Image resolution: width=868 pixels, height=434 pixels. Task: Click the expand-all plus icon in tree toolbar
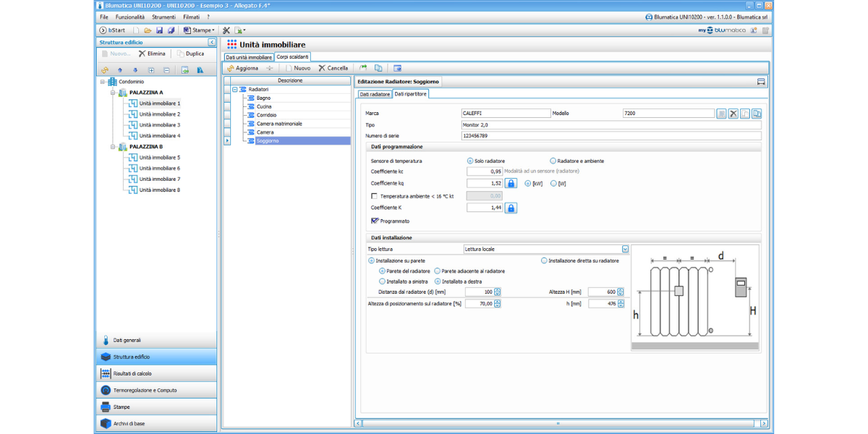pyautogui.click(x=151, y=70)
